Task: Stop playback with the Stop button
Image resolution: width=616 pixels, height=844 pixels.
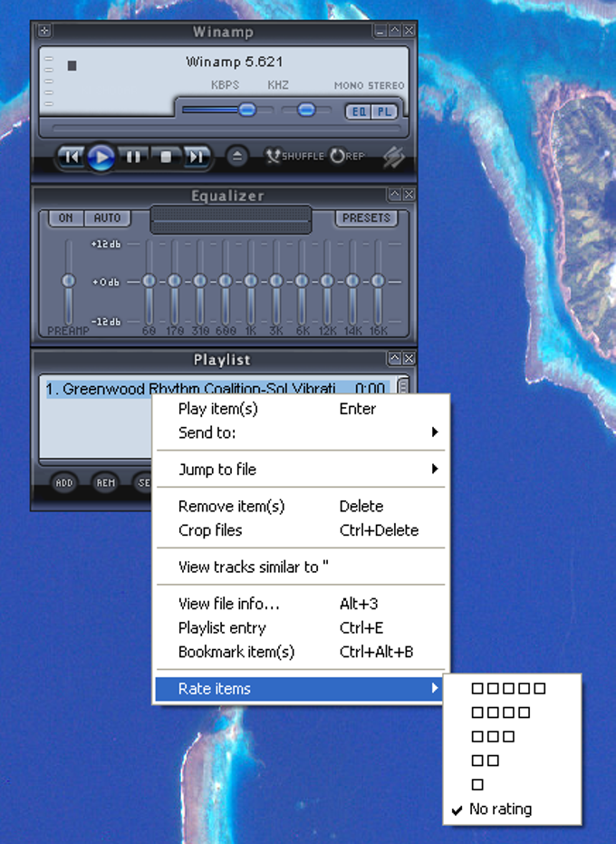Action: [166, 157]
